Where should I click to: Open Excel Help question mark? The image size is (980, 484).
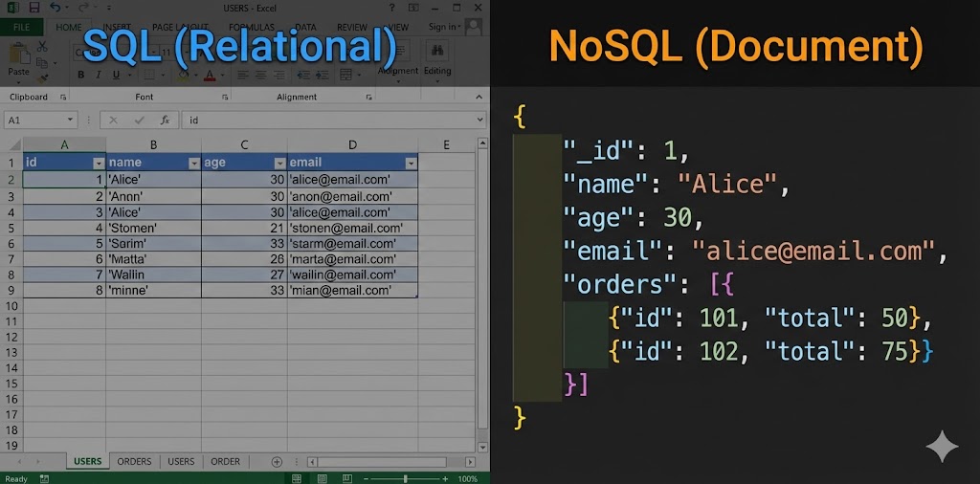point(391,8)
